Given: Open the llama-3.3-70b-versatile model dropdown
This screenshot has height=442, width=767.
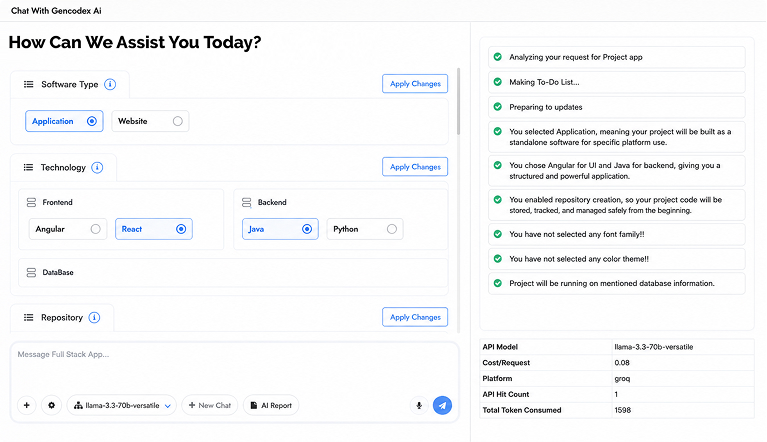Looking at the screenshot, I should 122,405.
